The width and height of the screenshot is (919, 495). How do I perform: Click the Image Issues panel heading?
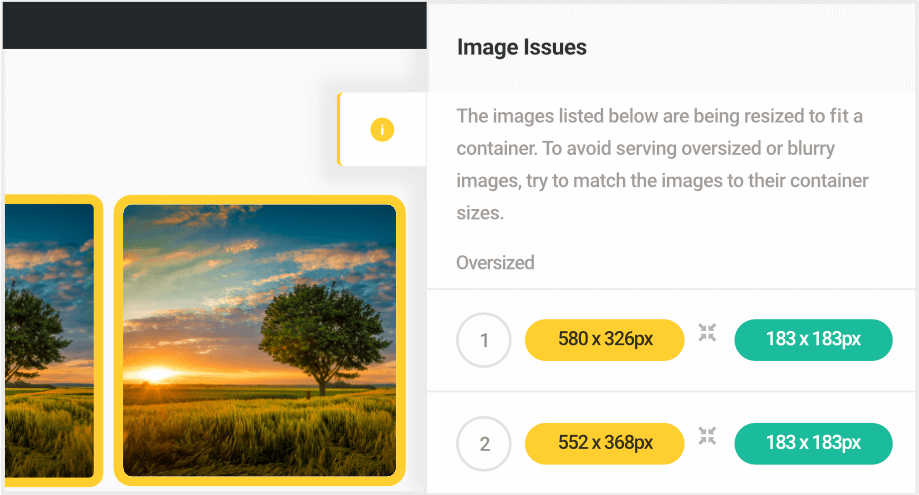521,47
